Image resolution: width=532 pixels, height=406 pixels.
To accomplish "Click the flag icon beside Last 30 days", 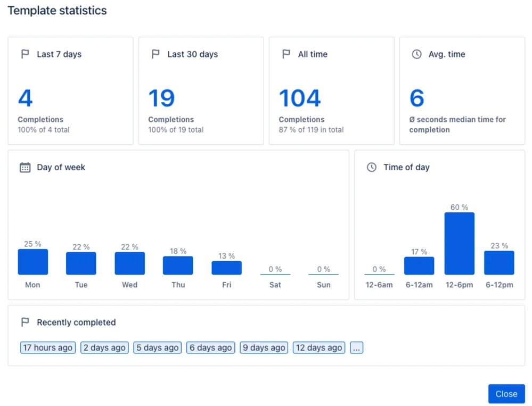I will [155, 54].
